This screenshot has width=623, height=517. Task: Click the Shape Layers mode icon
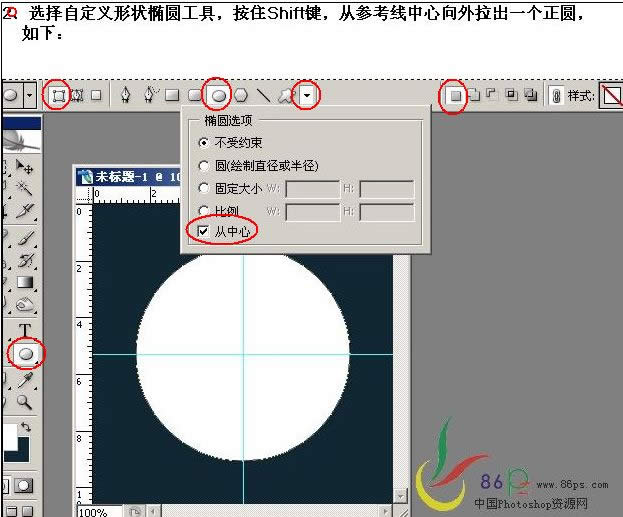point(58,95)
